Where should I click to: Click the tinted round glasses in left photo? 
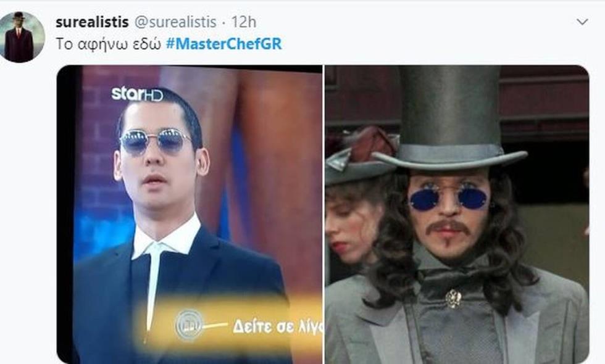pyautogui.click(x=155, y=141)
